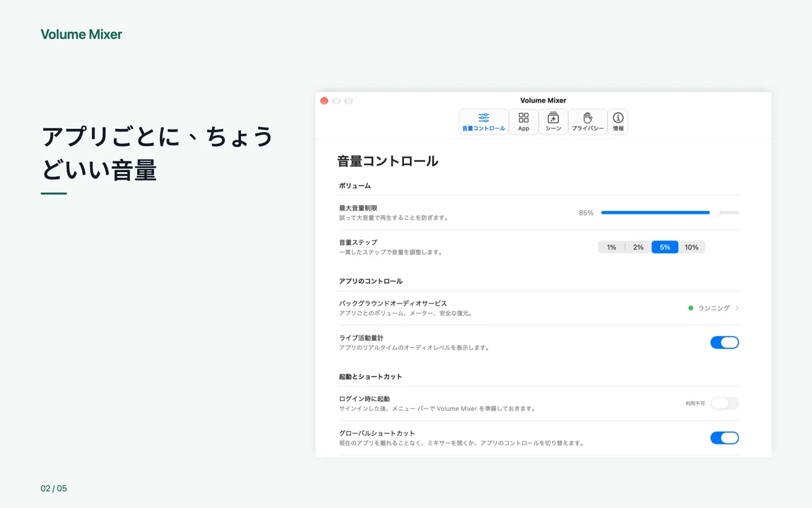The width and height of the screenshot is (812, 508).
Task: Click the 最大音量制限 label
Action: pos(358,208)
